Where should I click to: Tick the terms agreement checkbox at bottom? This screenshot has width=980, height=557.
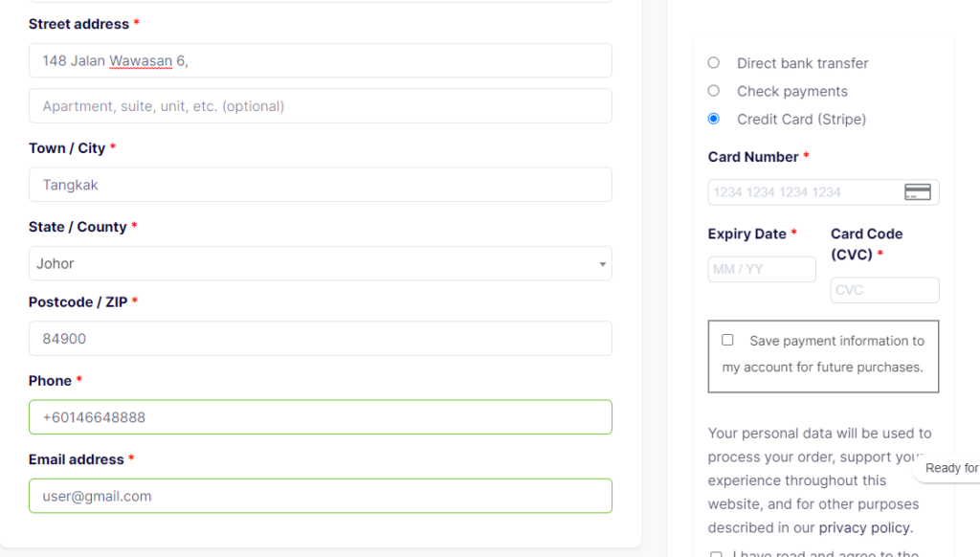716,554
